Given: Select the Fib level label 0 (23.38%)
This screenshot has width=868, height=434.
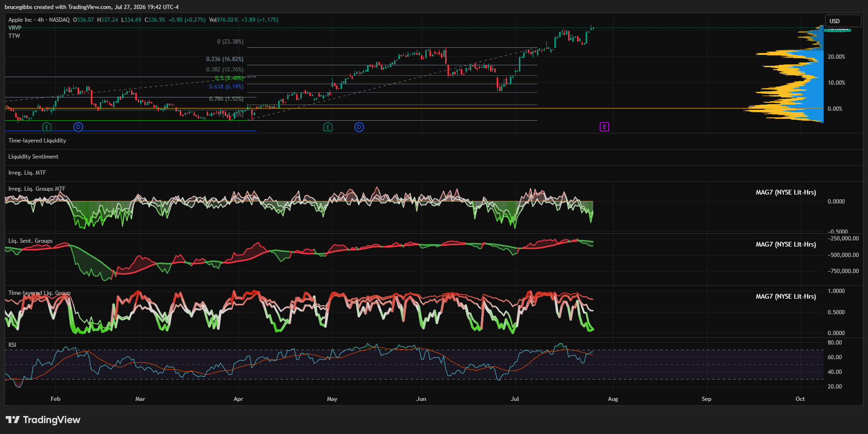Looking at the screenshot, I should (x=230, y=42).
